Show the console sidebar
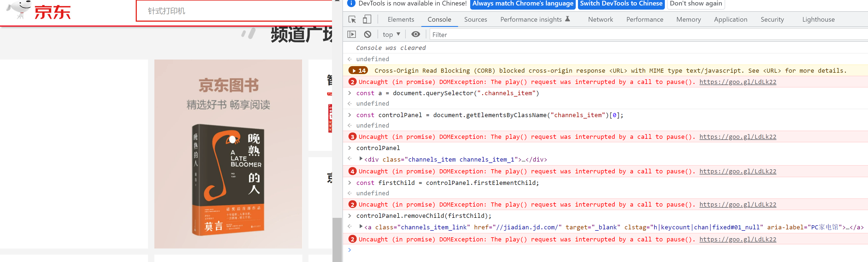The image size is (868, 262). [351, 34]
